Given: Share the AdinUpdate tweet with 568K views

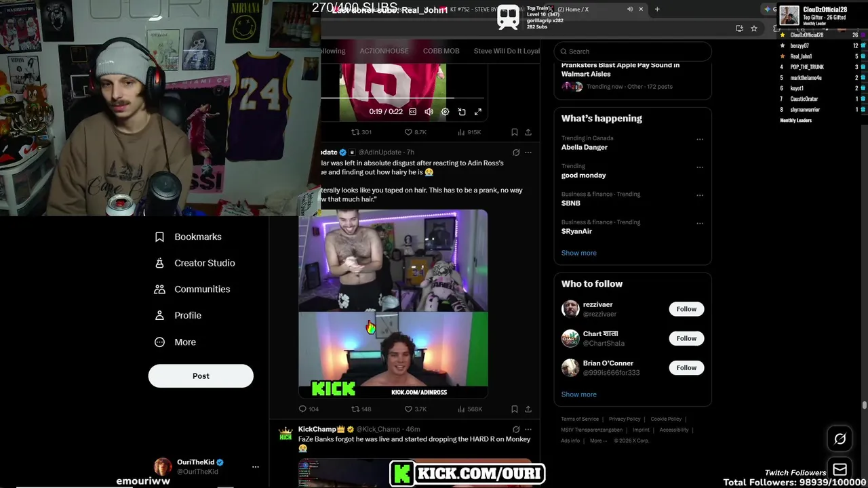Looking at the screenshot, I should pyautogui.click(x=528, y=409).
